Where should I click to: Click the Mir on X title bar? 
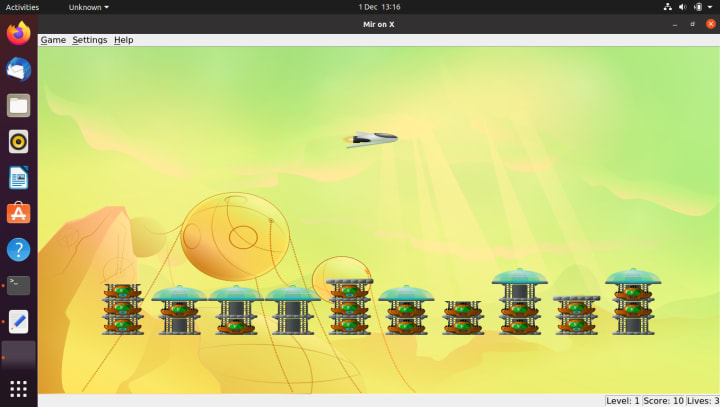379,24
